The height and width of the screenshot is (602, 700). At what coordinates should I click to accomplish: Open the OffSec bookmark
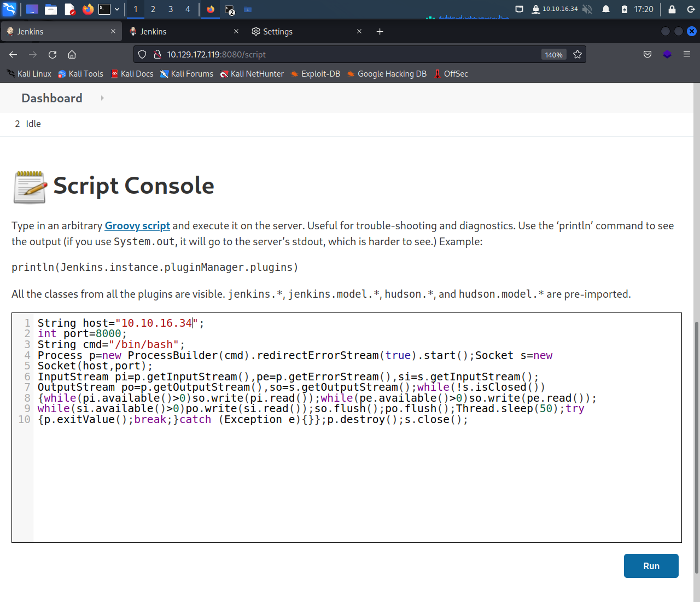[x=451, y=74]
